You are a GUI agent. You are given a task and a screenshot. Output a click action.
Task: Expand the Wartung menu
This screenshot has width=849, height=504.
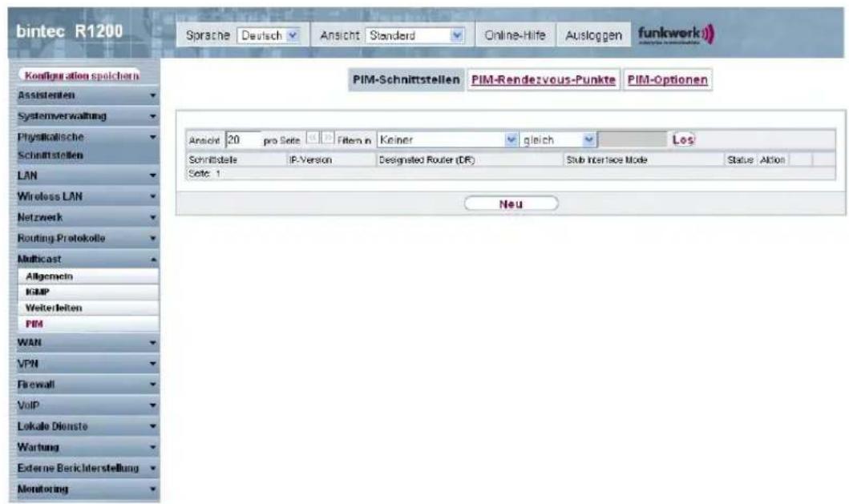(87, 447)
